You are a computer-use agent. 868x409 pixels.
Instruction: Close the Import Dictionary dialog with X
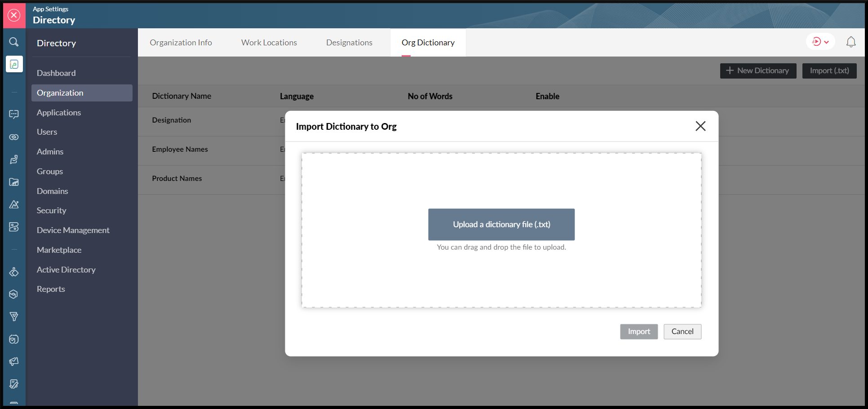700,126
